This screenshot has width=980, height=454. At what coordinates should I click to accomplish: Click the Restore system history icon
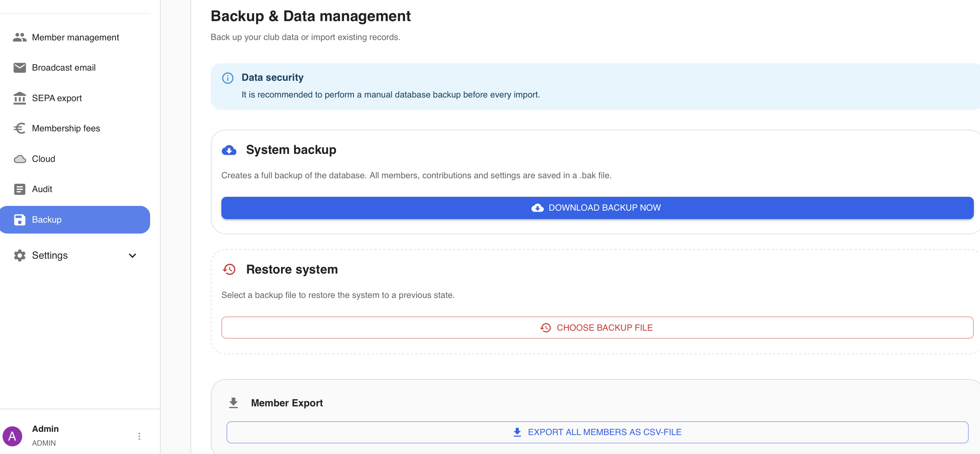coord(229,269)
